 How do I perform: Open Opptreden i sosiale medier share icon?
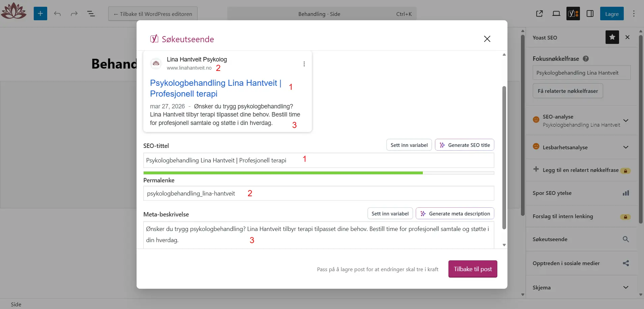(x=626, y=263)
